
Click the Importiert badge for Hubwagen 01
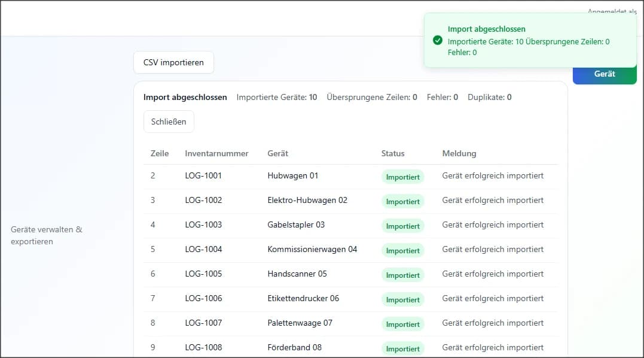click(x=402, y=177)
